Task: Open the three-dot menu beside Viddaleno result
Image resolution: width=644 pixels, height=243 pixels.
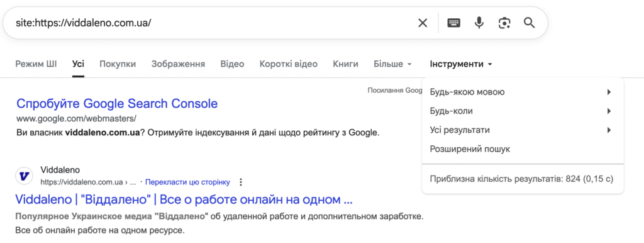Action: click(241, 182)
